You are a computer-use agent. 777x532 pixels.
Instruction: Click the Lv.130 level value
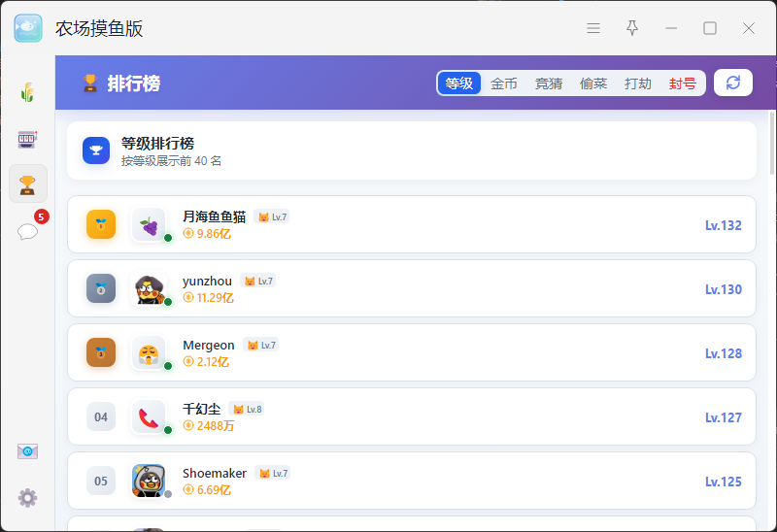(724, 289)
